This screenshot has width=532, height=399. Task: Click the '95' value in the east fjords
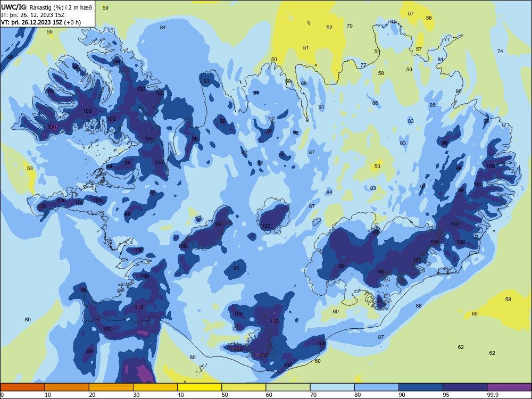(487, 121)
